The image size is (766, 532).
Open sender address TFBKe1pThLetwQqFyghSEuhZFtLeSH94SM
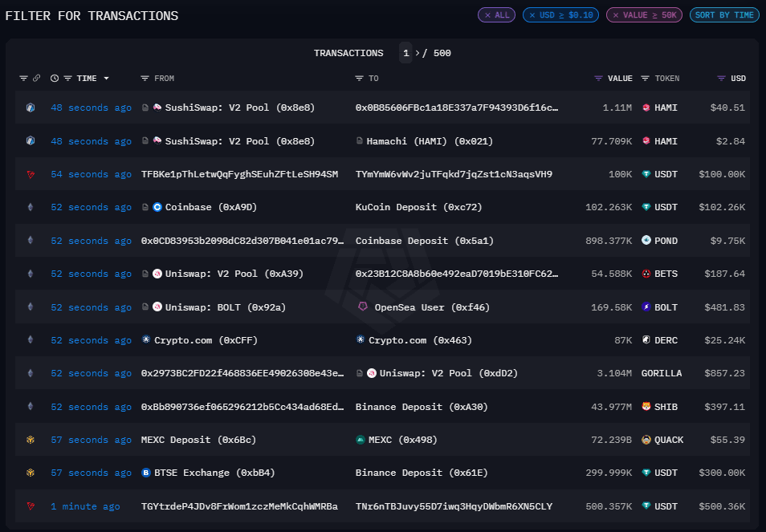[239, 174]
